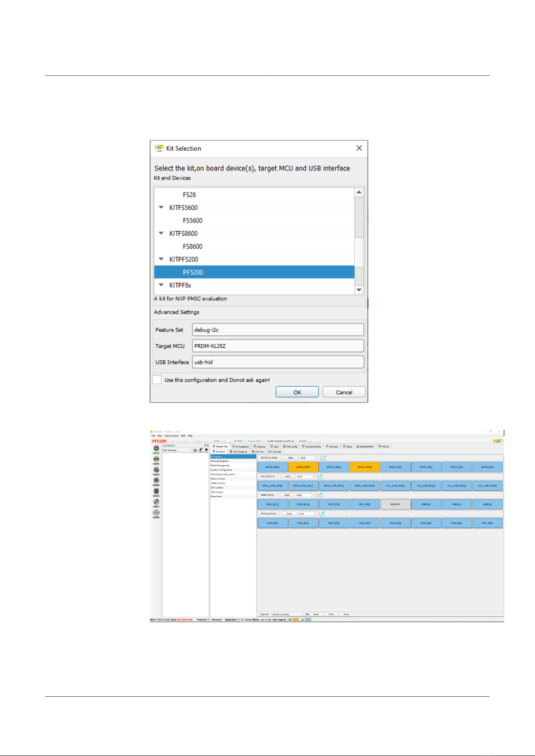Click the RESERVED bit button
The height and width of the screenshot is (756, 535).
click(x=395, y=504)
